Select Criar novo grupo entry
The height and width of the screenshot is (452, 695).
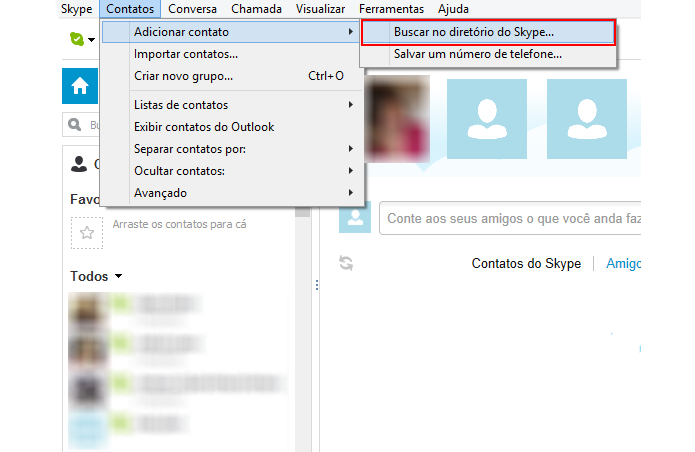(230, 76)
